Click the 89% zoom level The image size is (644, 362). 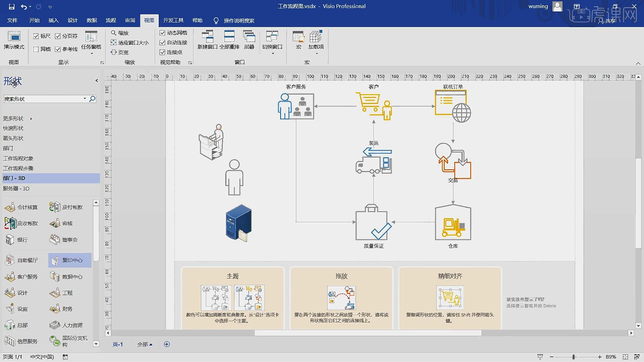[611, 357]
